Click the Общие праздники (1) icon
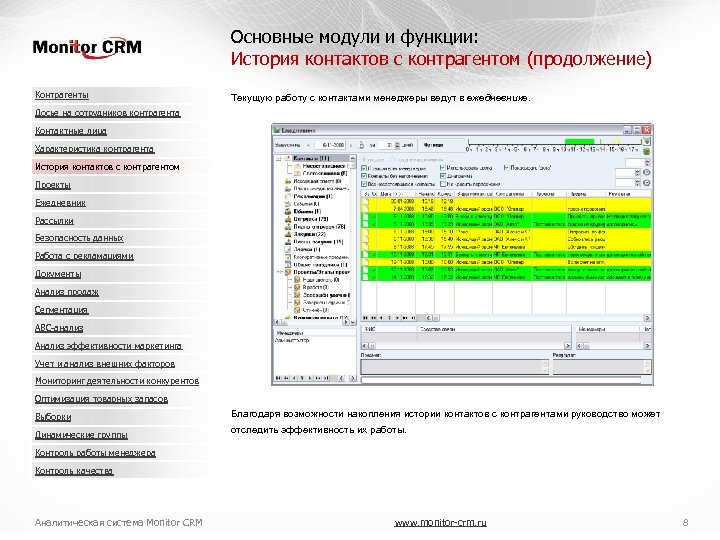Image resolution: width=720 pixels, height=540 pixels. (288, 264)
